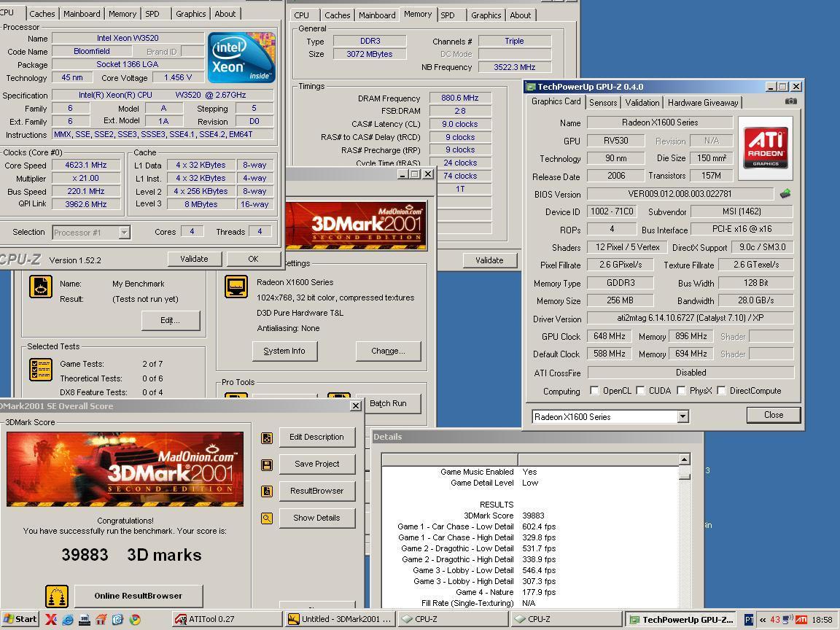The height and width of the screenshot is (630, 840).
Task: Click the TechPowerUp GPU-Z taskbar button
Action: click(681, 619)
